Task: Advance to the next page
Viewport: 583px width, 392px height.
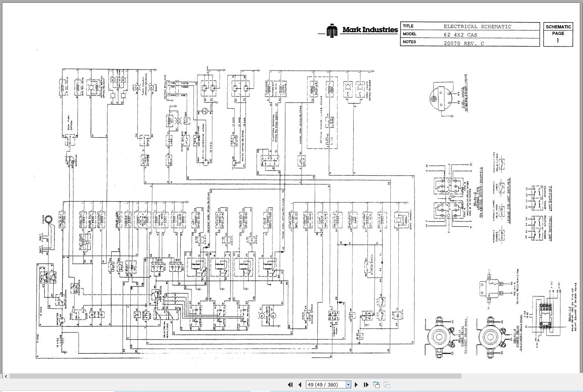Action: point(356,384)
